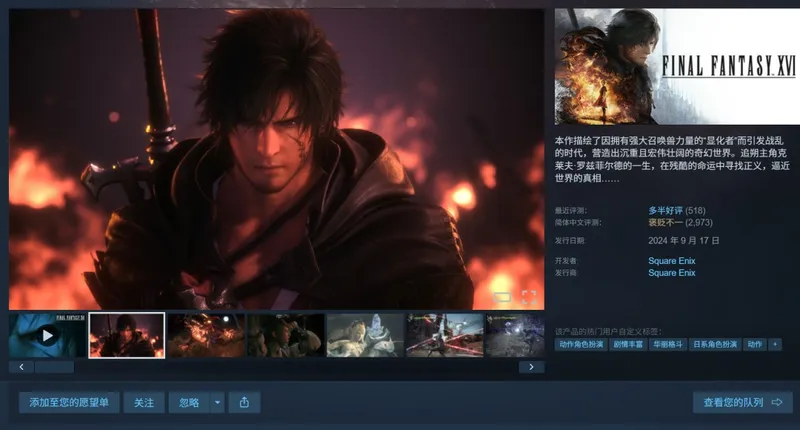Click the Final Fantasy XVI header image

click(x=677, y=66)
